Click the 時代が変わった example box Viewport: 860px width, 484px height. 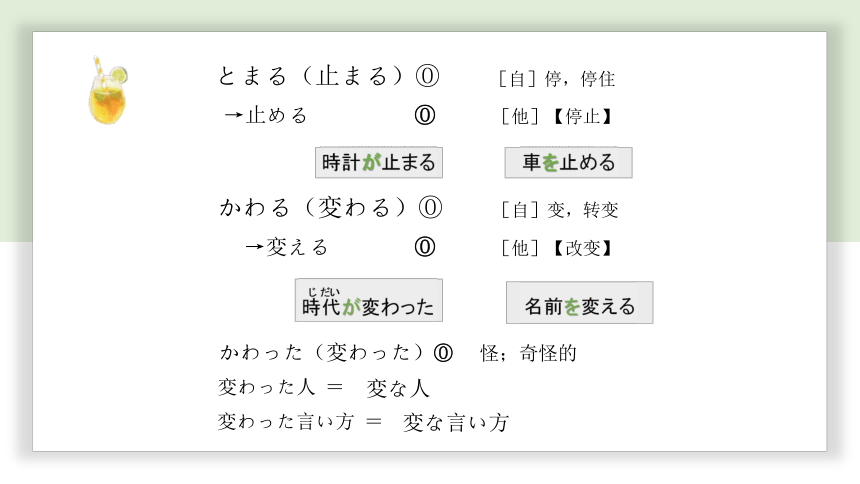[x=368, y=301]
